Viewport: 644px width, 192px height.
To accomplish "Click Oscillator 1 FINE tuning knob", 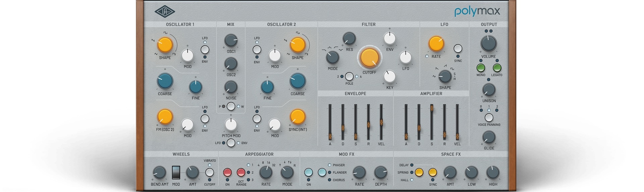I will tap(196, 87).
